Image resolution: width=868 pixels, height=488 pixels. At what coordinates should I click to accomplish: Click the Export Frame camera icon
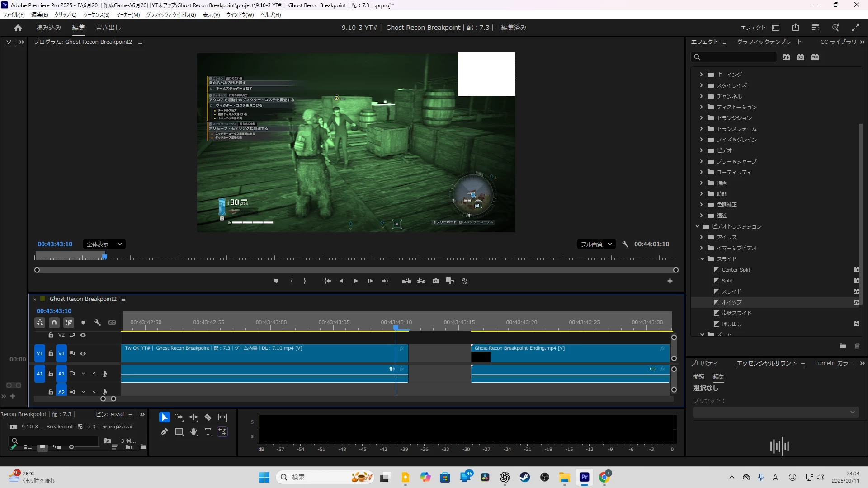(x=435, y=281)
